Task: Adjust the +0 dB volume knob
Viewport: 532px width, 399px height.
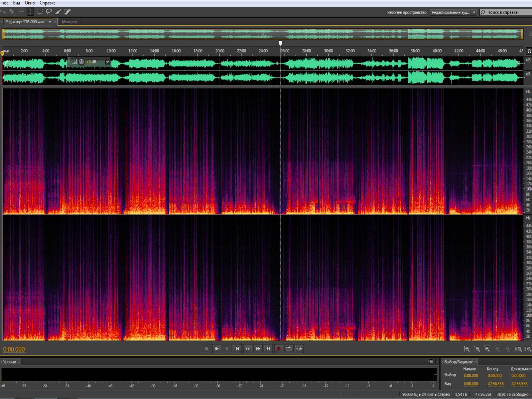Action: (81, 62)
